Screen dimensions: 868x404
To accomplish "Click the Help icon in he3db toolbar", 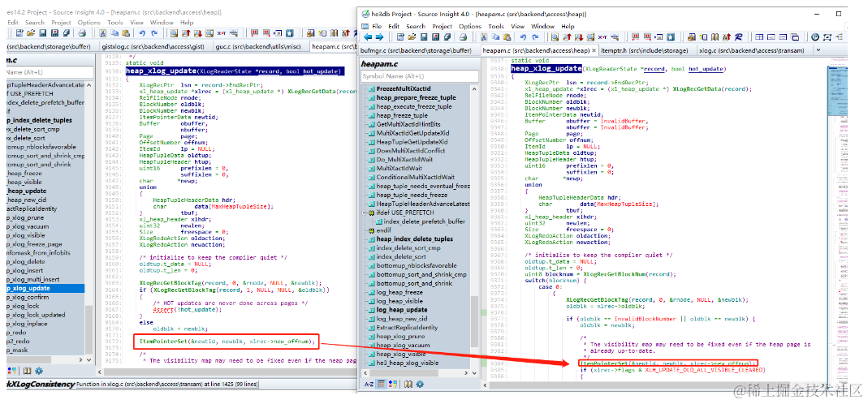I will click(x=814, y=37).
